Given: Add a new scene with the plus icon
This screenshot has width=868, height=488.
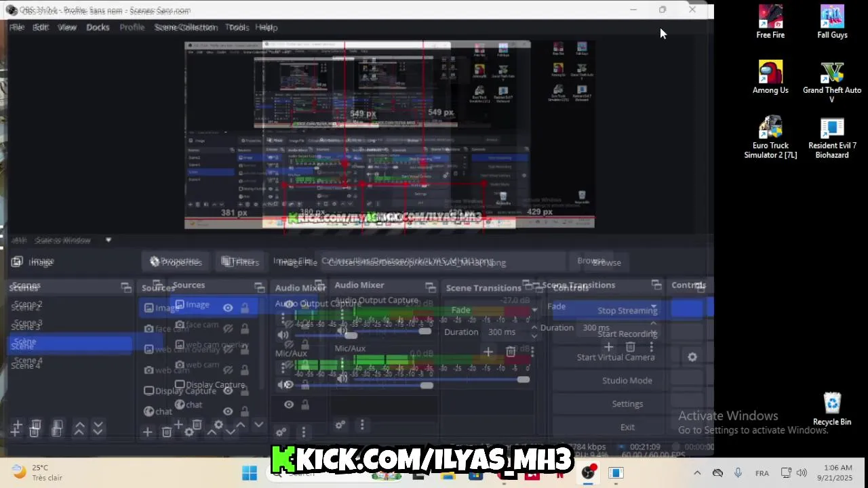Looking at the screenshot, I should point(16,428).
